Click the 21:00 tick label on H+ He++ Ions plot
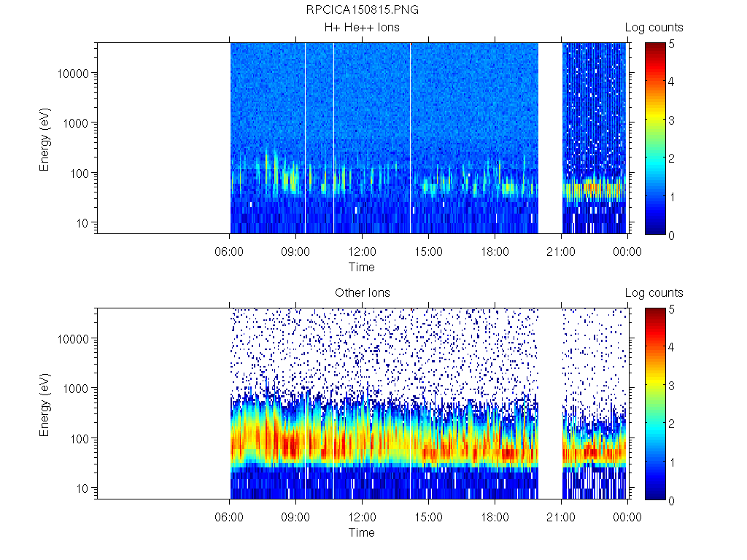 pyautogui.click(x=561, y=252)
